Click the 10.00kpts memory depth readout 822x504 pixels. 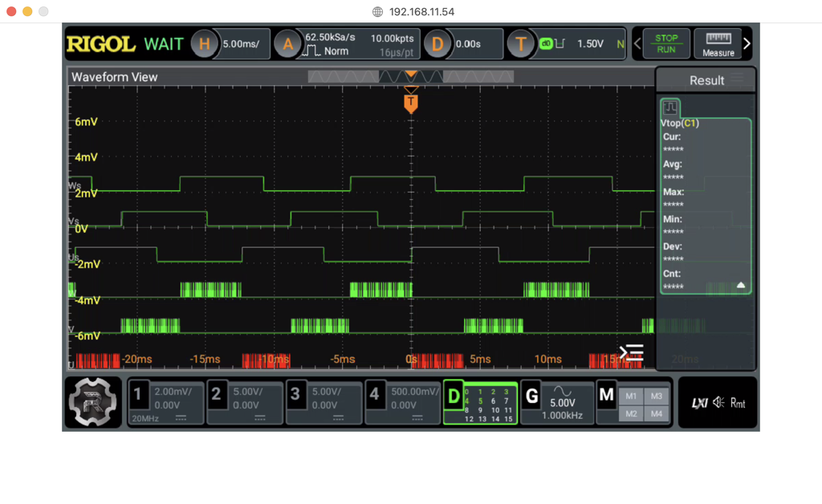(392, 39)
